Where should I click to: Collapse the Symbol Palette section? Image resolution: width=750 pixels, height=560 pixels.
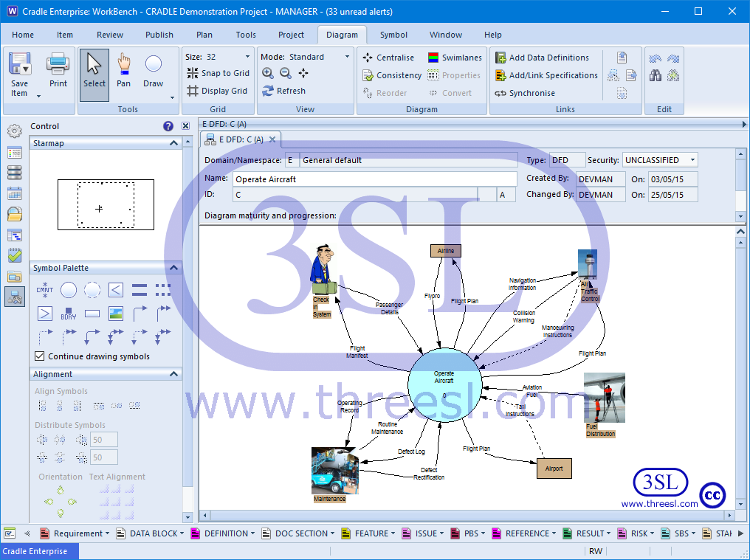click(x=173, y=268)
